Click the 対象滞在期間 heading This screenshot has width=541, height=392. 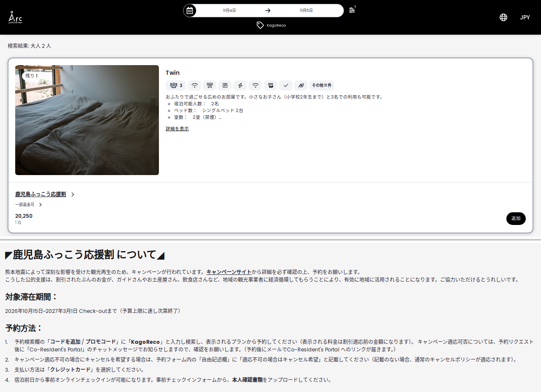click(31, 296)
